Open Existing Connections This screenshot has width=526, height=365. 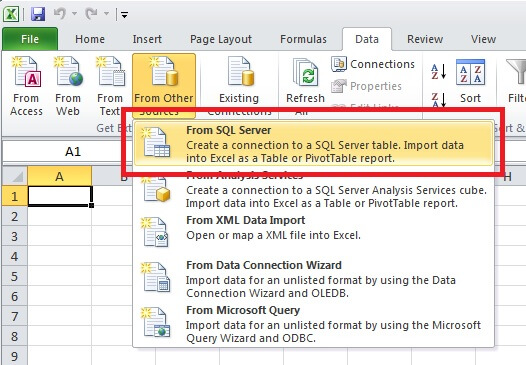pos(239,86)
